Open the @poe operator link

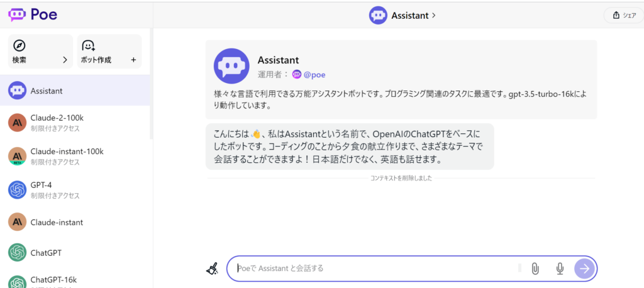tap(314, 75)
